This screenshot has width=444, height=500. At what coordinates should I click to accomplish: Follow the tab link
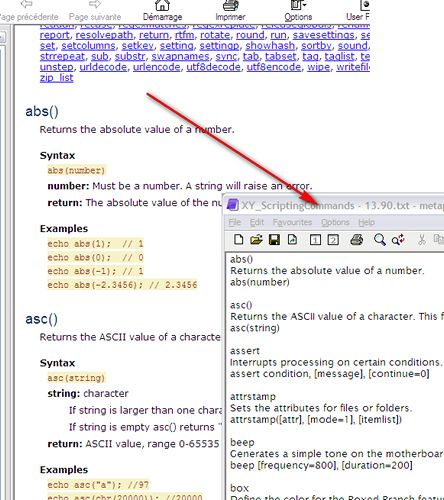pos(251,57)
